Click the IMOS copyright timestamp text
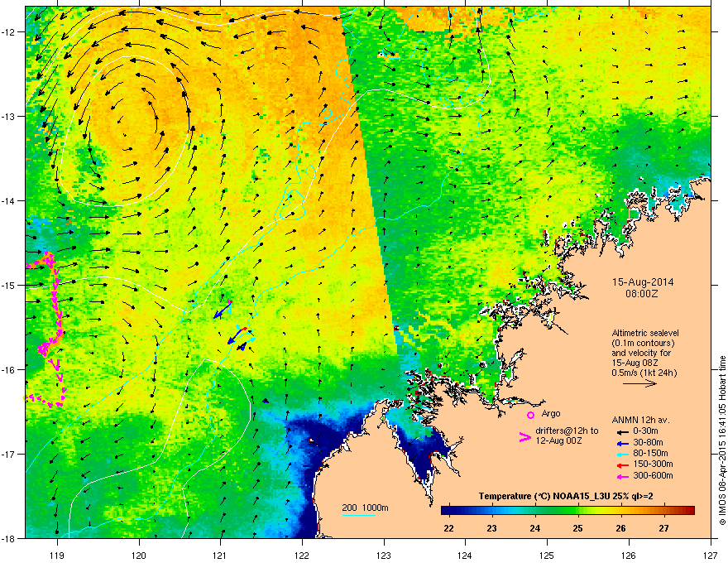The image size is (728, 563). tap(722, 440)
